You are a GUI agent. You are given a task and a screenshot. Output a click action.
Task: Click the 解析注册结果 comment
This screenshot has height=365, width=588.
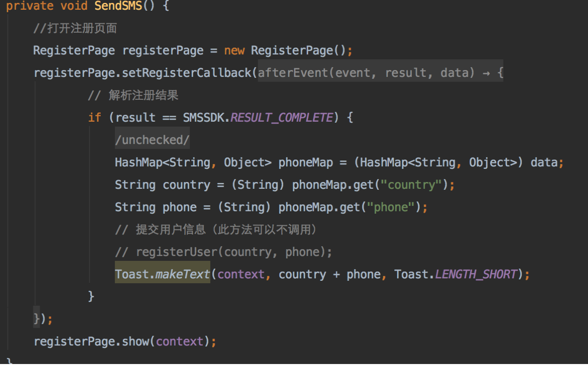click(x=133, y=95)
